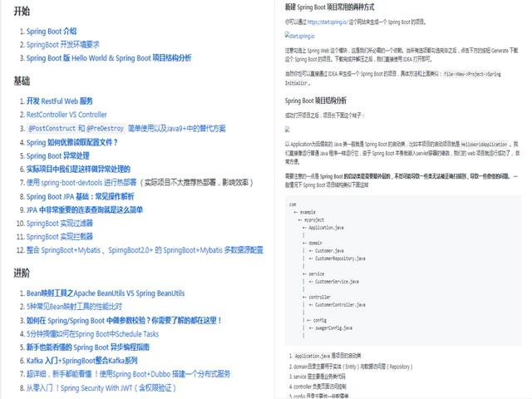Click the 'Application.java 是项目的启动类' list item
This screenshot has width=532, height=399.
pos(328,356)
